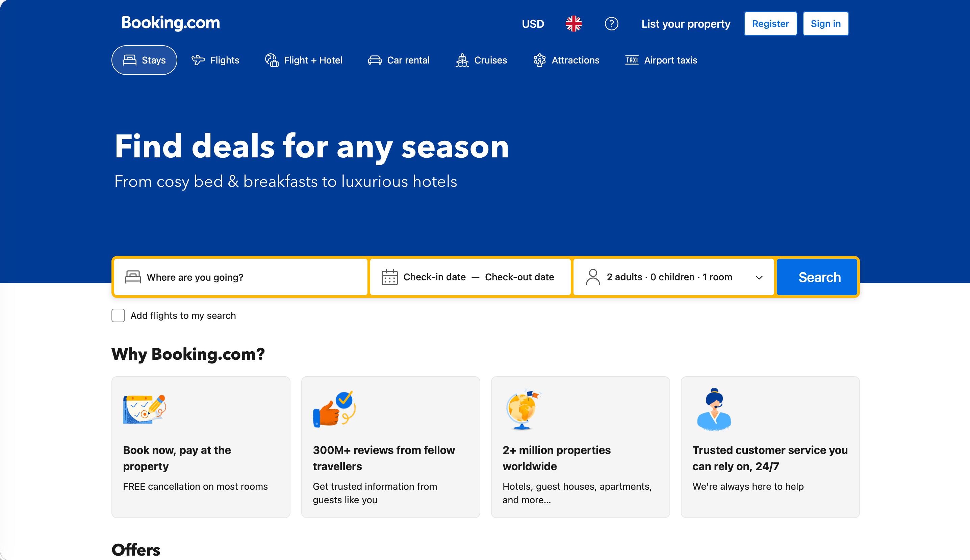970x560 pixels.
Task: Switch to the Flights tab
Action: [x=215, y=60]
